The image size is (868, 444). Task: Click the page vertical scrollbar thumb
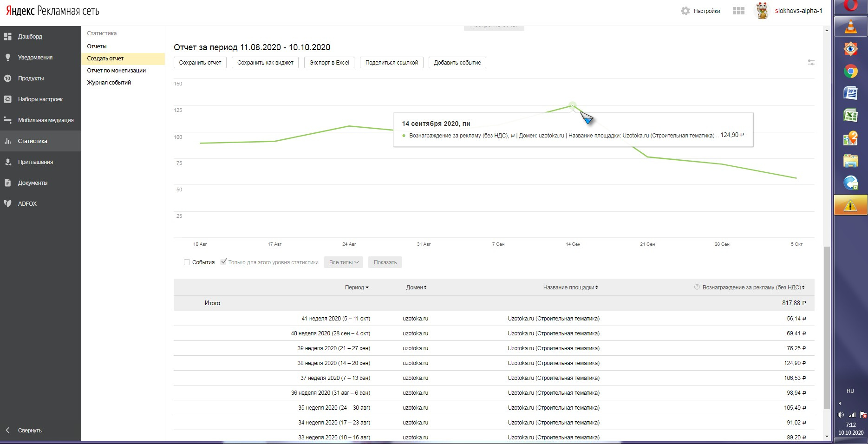826,325
